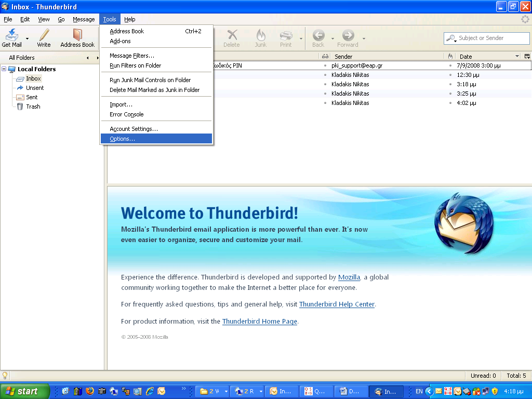
Task: Toggle junk dot for the 3:18 μμ message
Action: (450, 84)
